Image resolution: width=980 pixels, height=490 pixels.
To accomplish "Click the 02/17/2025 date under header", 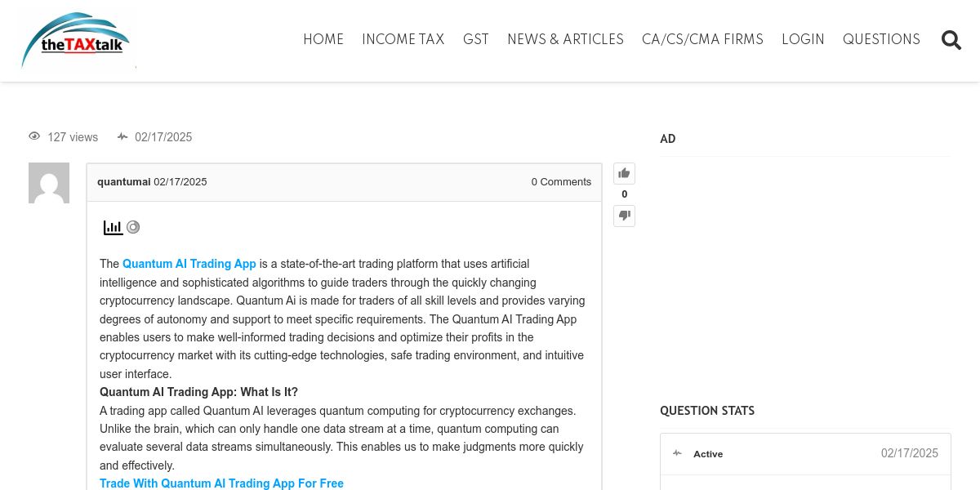I will click(x=163, y=137).
